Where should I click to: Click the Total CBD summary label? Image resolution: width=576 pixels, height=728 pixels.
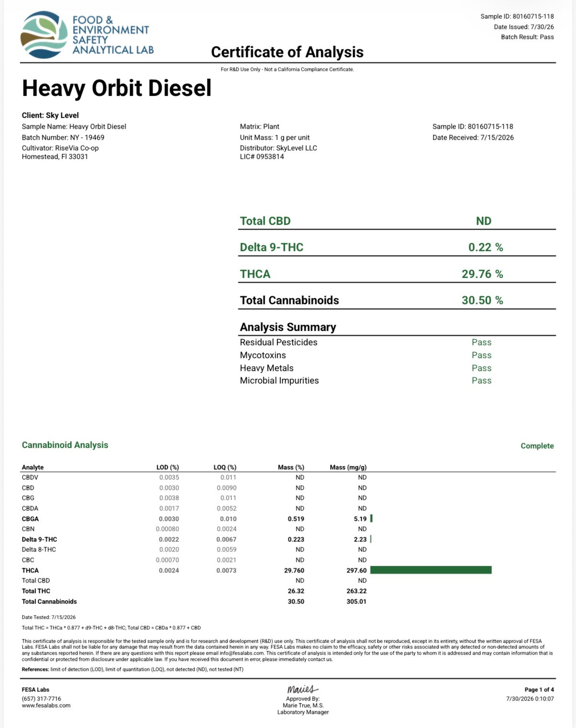(x=265, y=221)
